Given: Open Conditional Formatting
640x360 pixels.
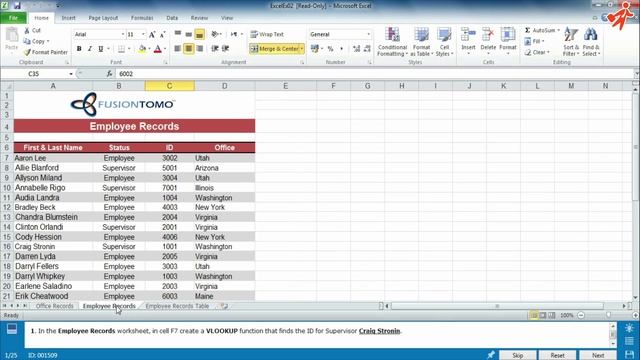Looking at the screenshot, I should click(x=392, y=42).
